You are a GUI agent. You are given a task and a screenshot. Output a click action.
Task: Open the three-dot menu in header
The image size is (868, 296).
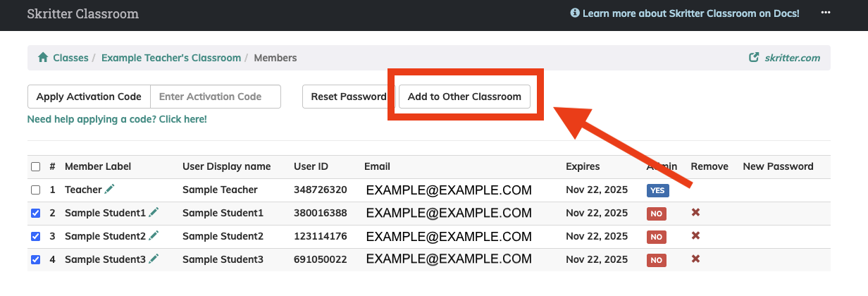pyautogui.click(x=826, y=13)
